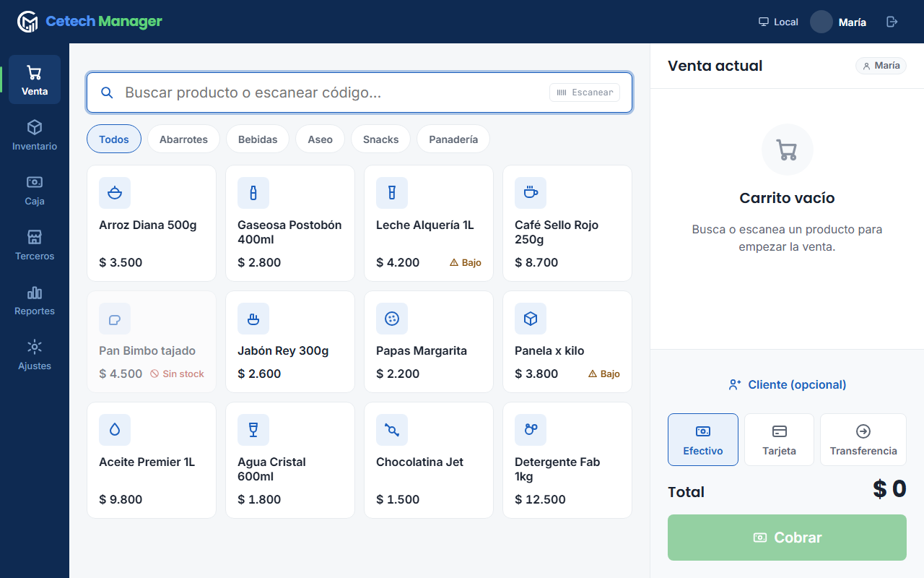Click the Bajo warning on Panela
The image size is (924, 578).
(x=603, y=374)
